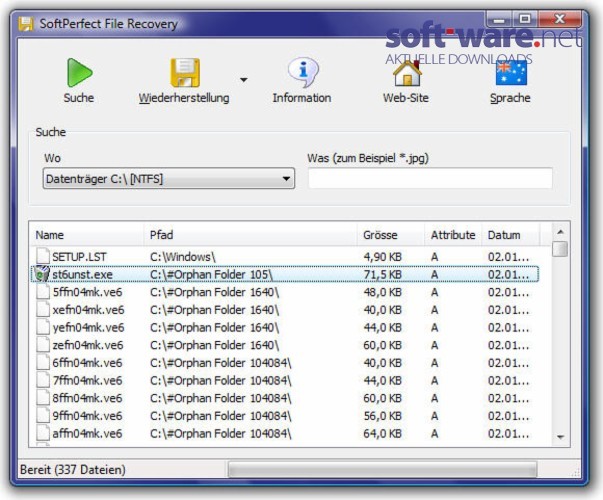Select the SETUP.LST file row
603x500 pixels.
point(285,257)
